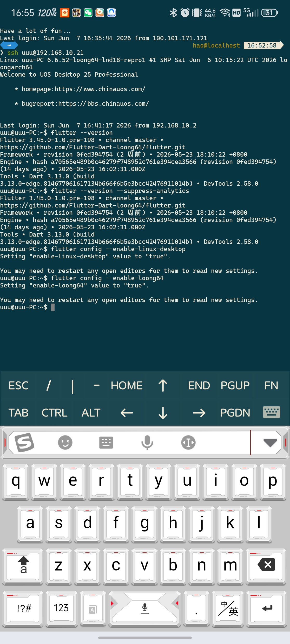
Task: Collapse keyboard with down triangle
Action: (270, 443)
